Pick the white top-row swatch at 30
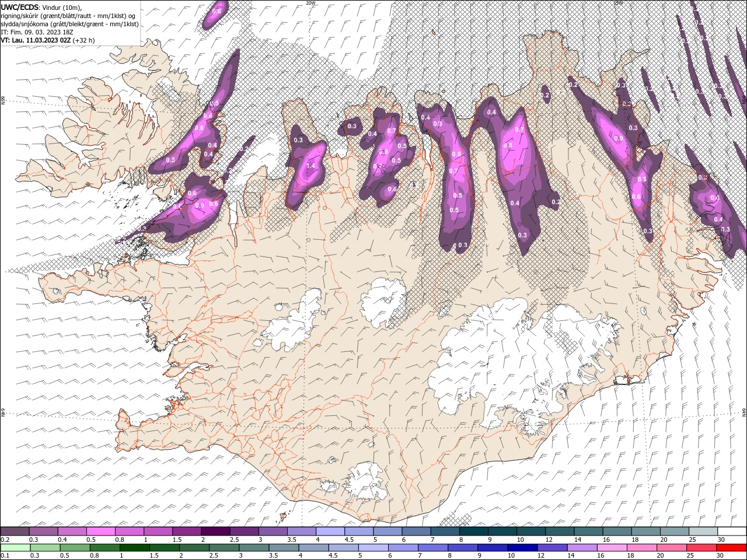Viewport: 747px width, 560px height. 732,531
